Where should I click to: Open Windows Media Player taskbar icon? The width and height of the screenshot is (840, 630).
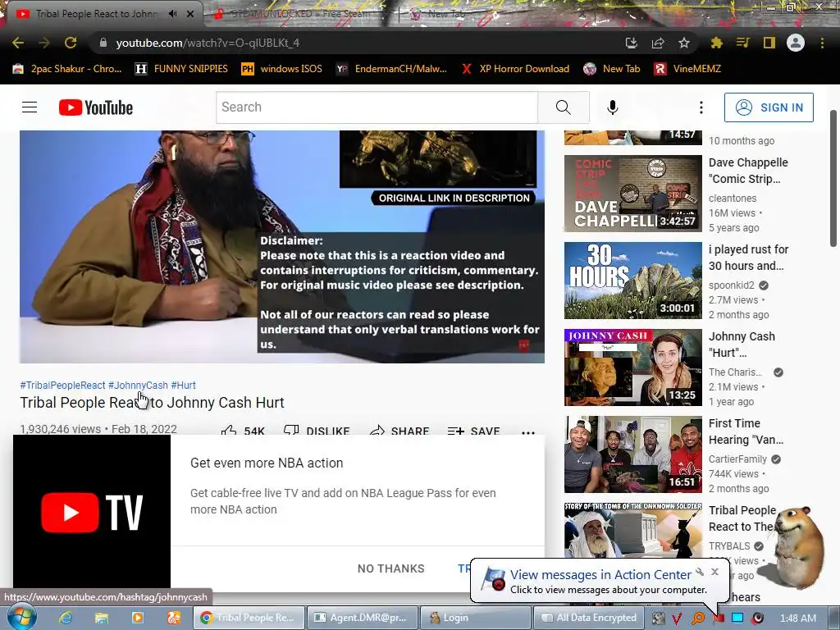pos(138,618)
